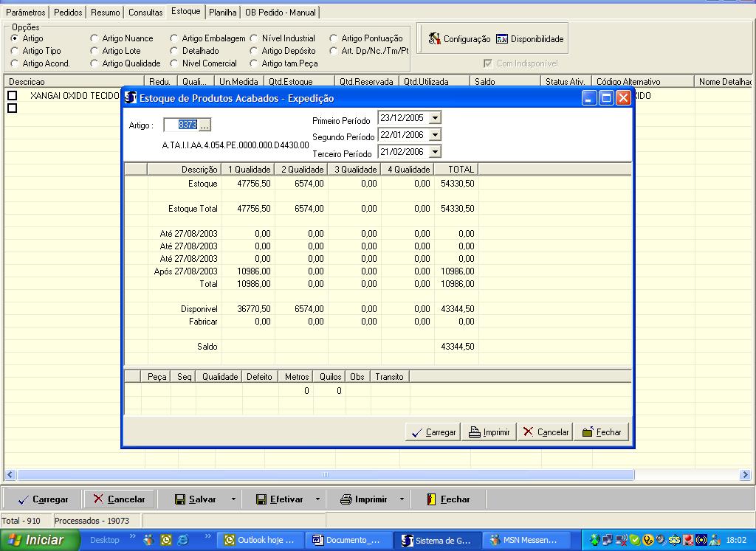Click the Imprimir button in the dialog
Viewport: 756px width, 551px height.
click(489, 432)
